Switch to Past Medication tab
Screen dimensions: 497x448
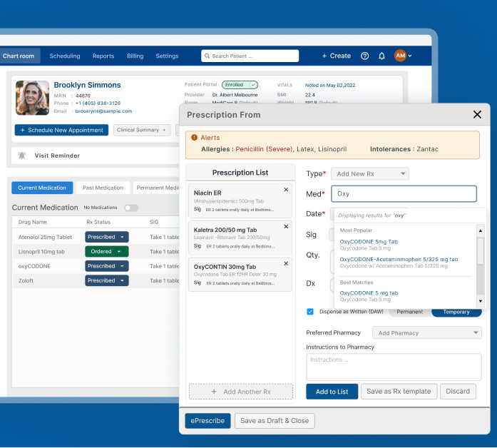point(103,188)
